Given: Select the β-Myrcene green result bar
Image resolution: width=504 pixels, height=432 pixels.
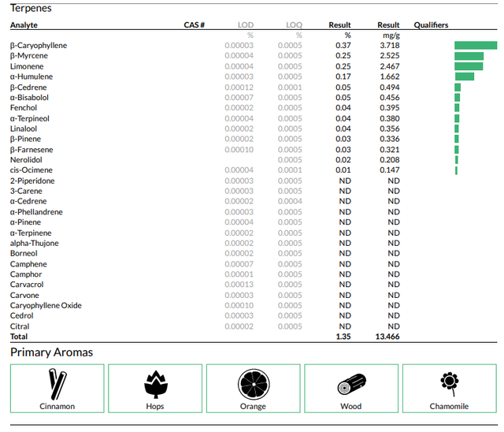Looking at the screenshot, I should coord(469,56).
